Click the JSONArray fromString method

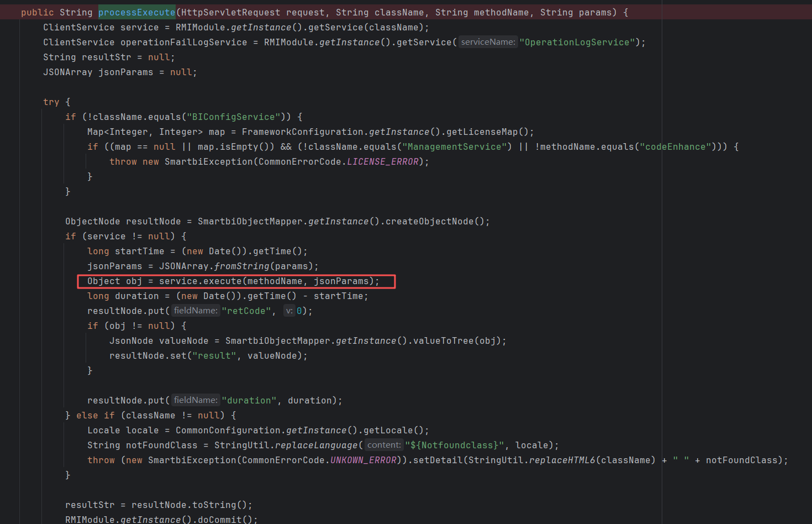(x=241, y=266)
